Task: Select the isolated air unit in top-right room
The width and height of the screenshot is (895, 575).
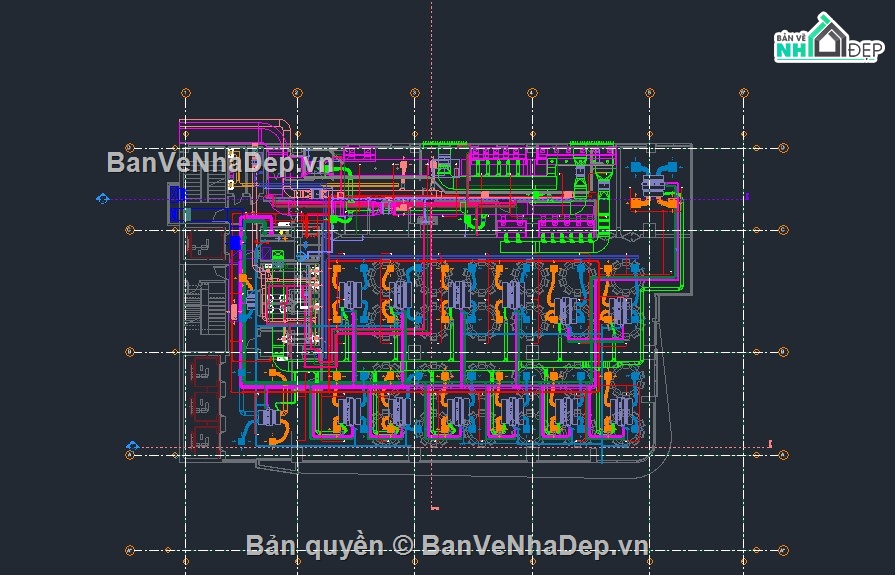Action: tap(653, 186)
